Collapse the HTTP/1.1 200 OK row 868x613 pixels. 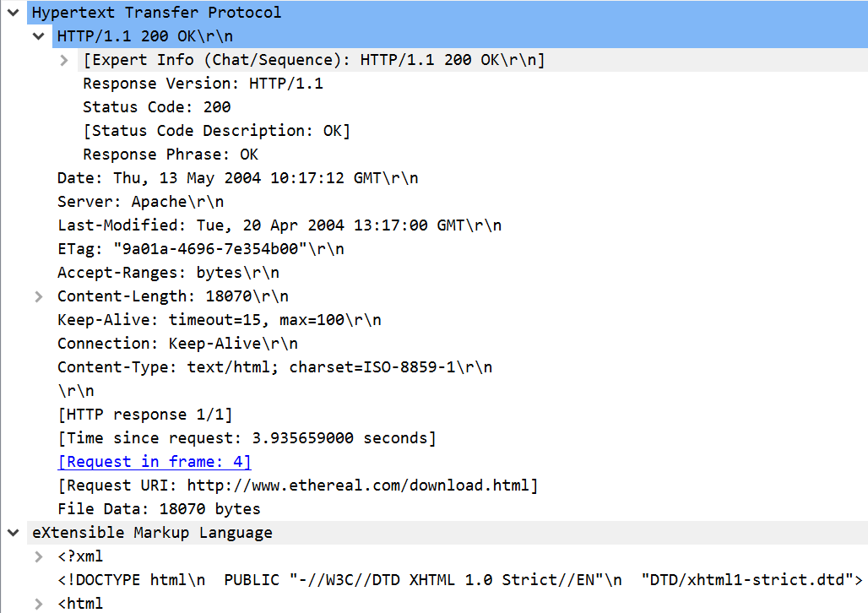(x=39, y=36)
